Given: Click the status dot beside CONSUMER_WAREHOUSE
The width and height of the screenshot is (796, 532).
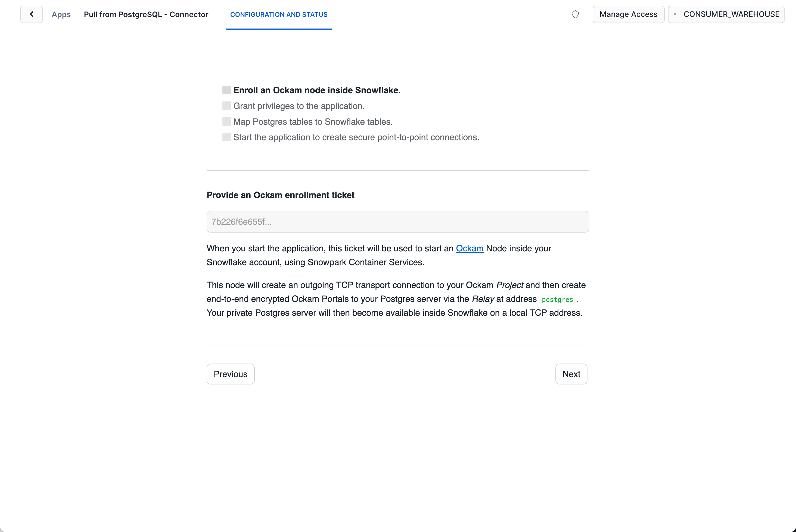Looking at the screenshot, I should tap(675, 14).
